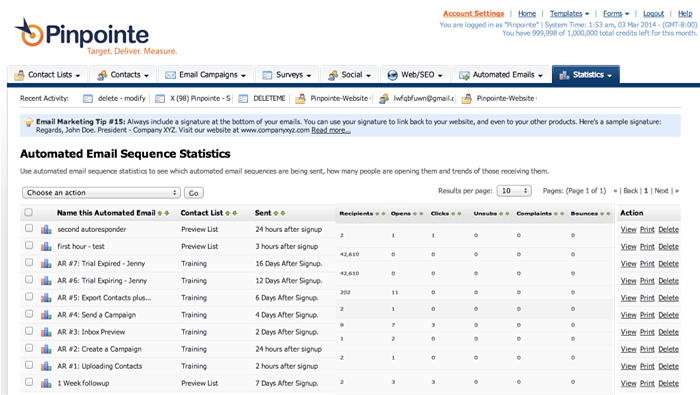Viewport: 700px width, 395px height.
Task: Click the Next page link
Action: pyautogui.click(x=661, y=191)
